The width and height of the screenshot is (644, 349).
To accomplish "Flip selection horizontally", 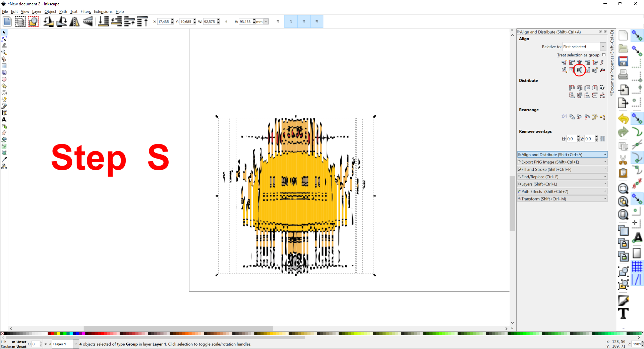I will pyautogui.click(x=74, y=21).
